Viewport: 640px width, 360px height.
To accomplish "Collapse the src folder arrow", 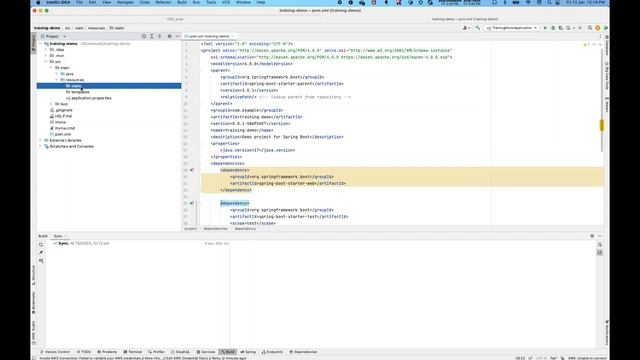I will (46, 62).
